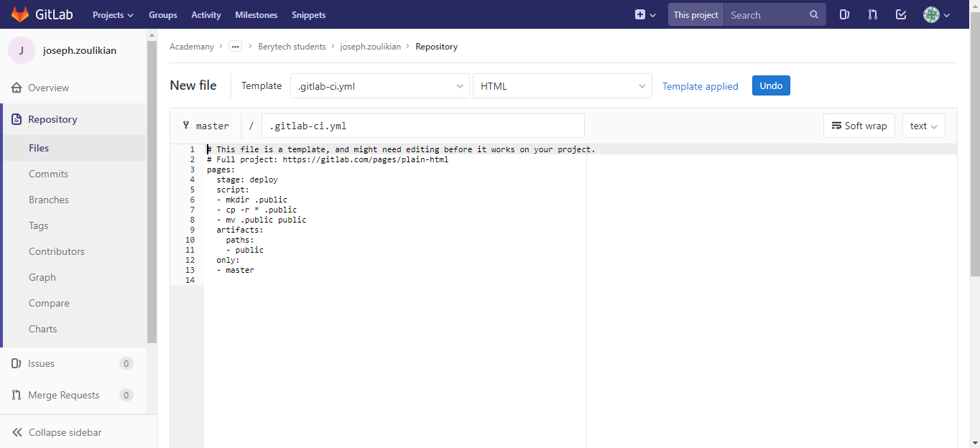Toggle Soft wrap in the editor
The height and width of the screenshot is (448, 980).
click(x=859, y=126)
